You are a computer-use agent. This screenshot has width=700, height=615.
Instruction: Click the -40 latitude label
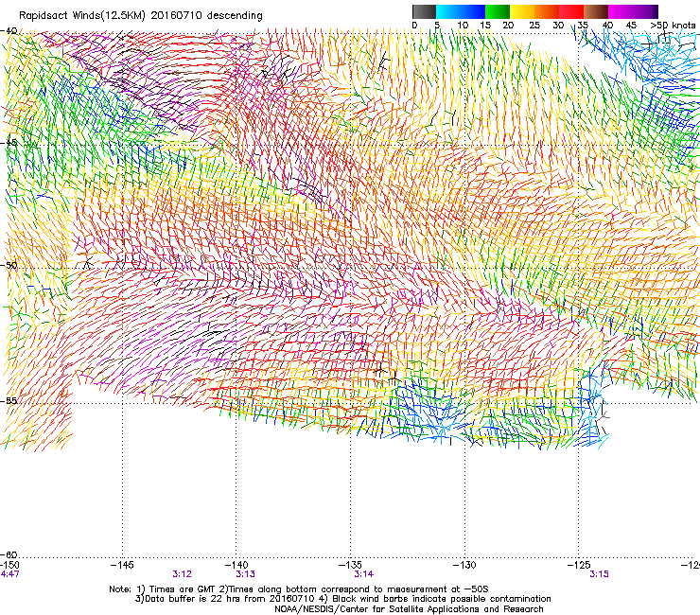pos(9,31)
